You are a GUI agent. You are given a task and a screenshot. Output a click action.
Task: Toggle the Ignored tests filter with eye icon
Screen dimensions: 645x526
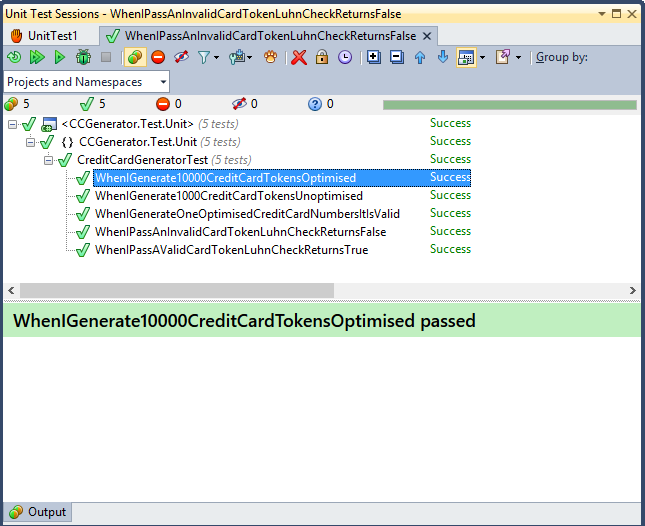click(x=243, y=104)
